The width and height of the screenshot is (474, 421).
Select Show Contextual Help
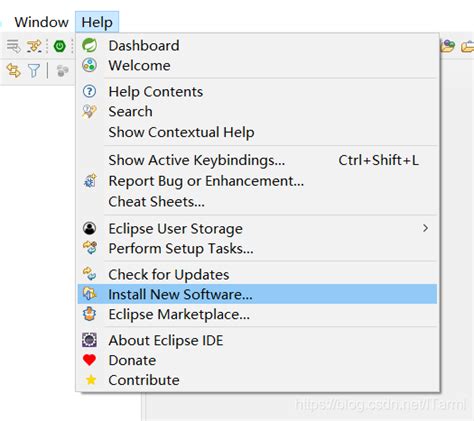click(257, 132)
